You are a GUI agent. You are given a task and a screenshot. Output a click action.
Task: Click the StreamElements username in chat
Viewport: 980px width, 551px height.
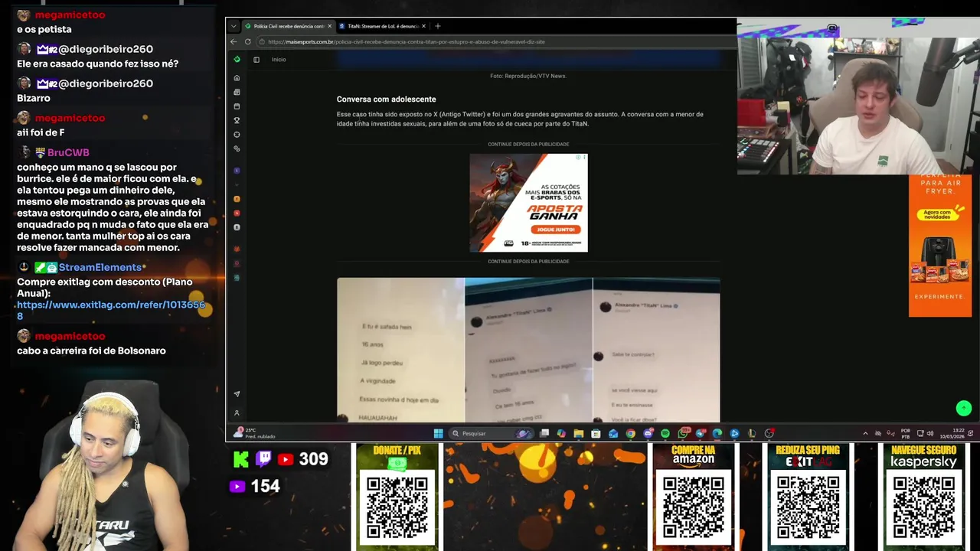(100, 267)
